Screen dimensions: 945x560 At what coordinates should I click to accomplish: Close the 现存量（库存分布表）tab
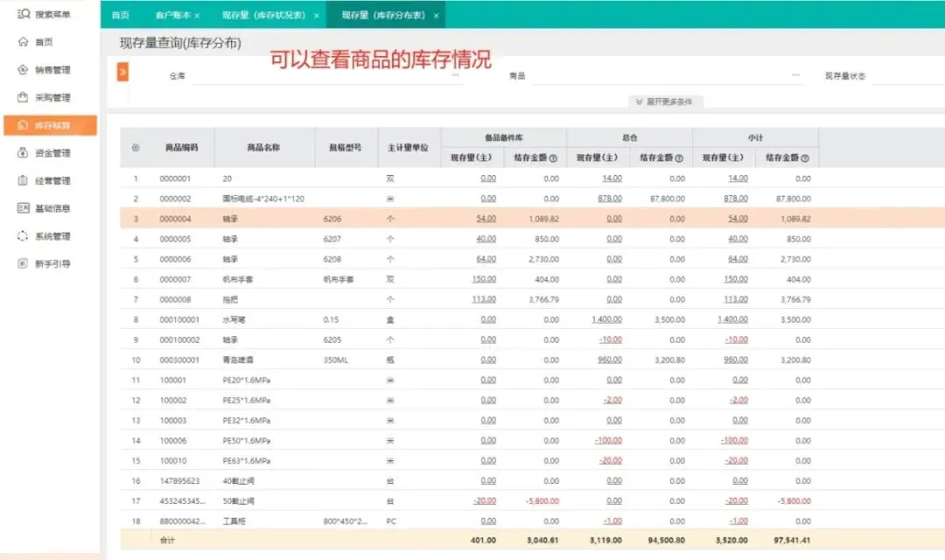(437, 16)
